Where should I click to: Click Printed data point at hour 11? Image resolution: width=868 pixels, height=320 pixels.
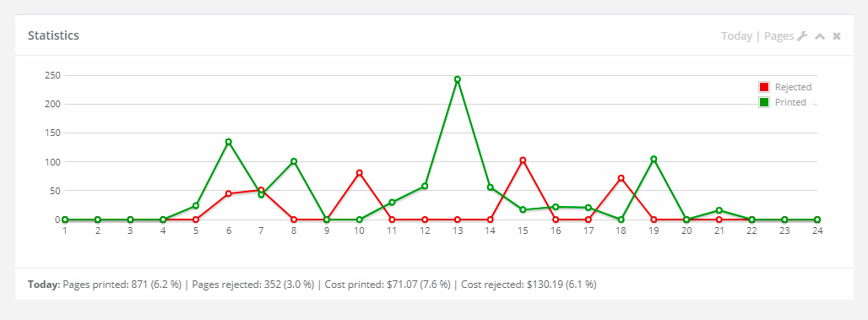pos(392,203)
